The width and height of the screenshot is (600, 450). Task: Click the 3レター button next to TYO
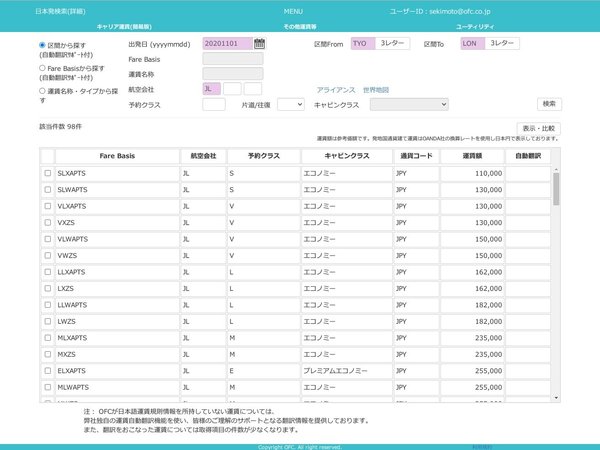tap(392, 43)
